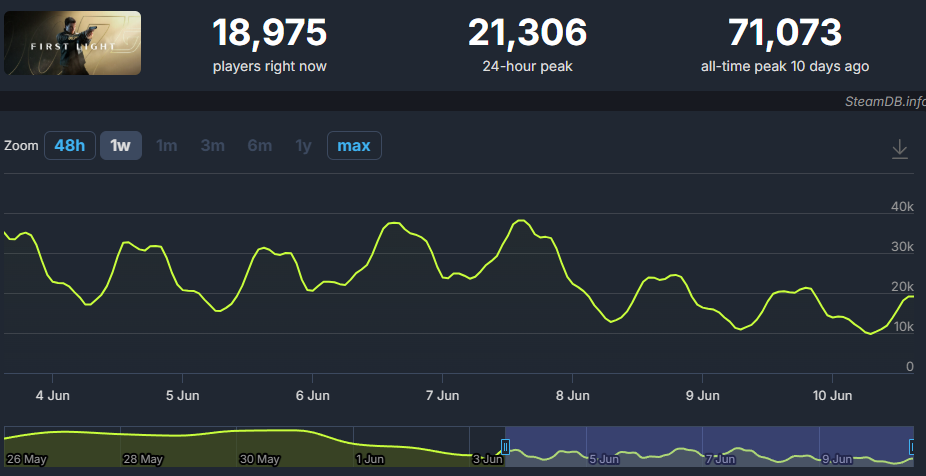
Task: Click the '10 Jun' axis label
Action: (x=832, y=395)
